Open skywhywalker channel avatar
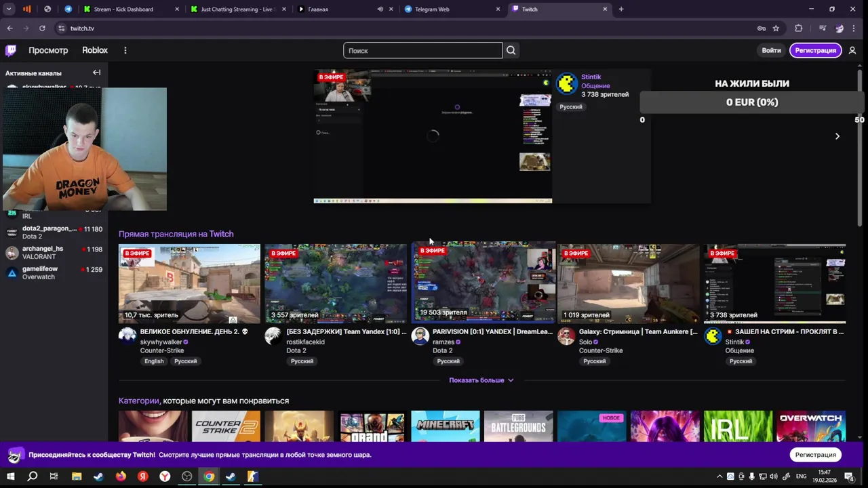This screenshot has height=488, width=868. 127,336
